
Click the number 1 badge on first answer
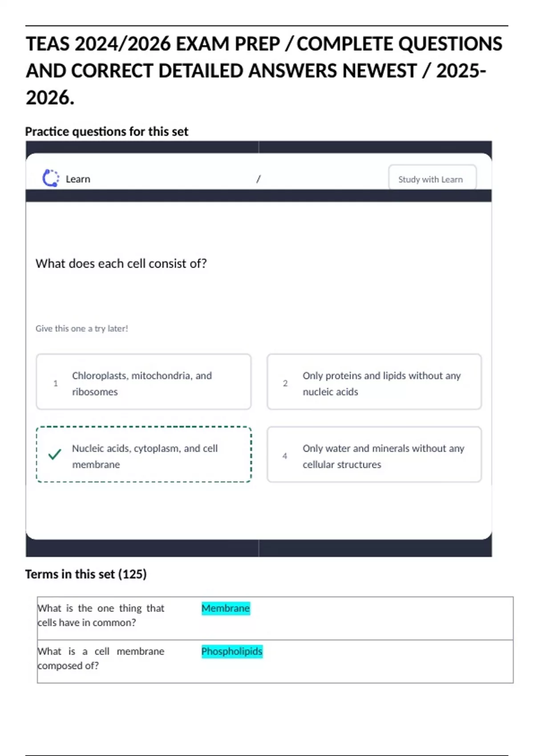coord(56,383)
